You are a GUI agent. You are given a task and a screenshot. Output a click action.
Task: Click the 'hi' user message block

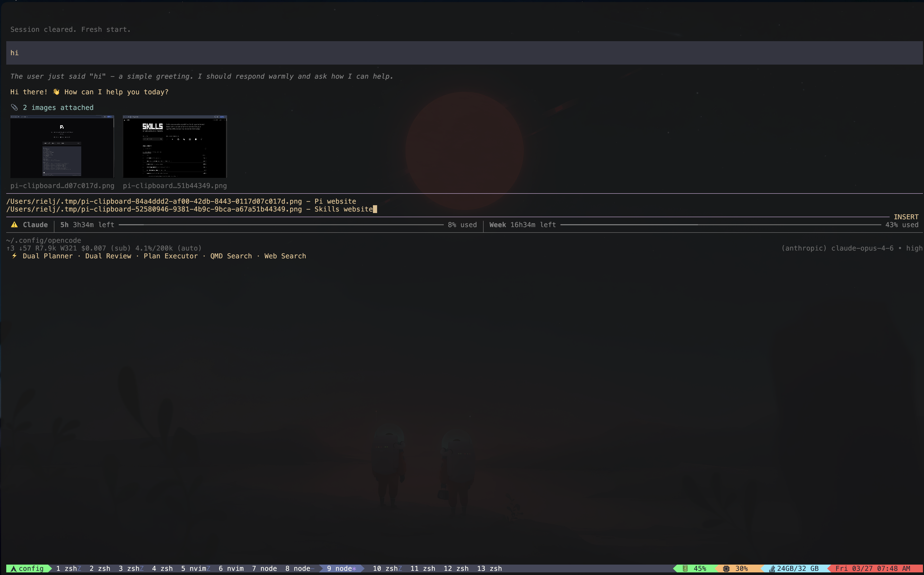point(464,53)
